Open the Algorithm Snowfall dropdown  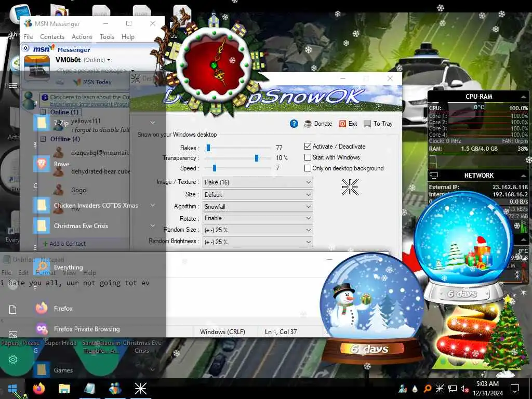(x=258, y=207)
